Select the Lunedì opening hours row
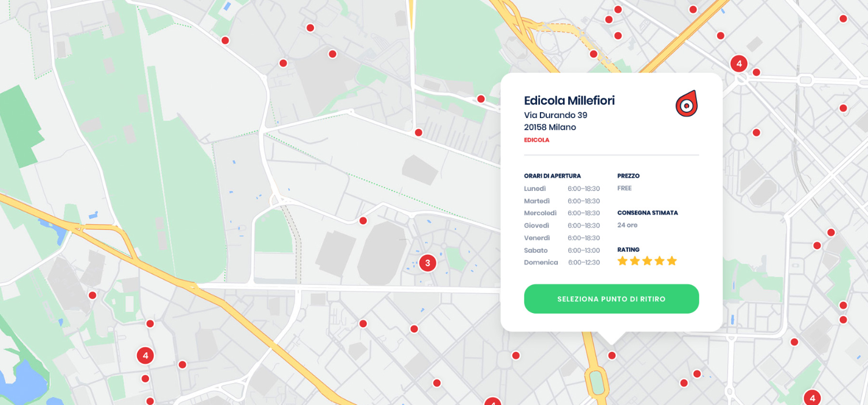Screen dimensions: 868x405 point(561,189)
